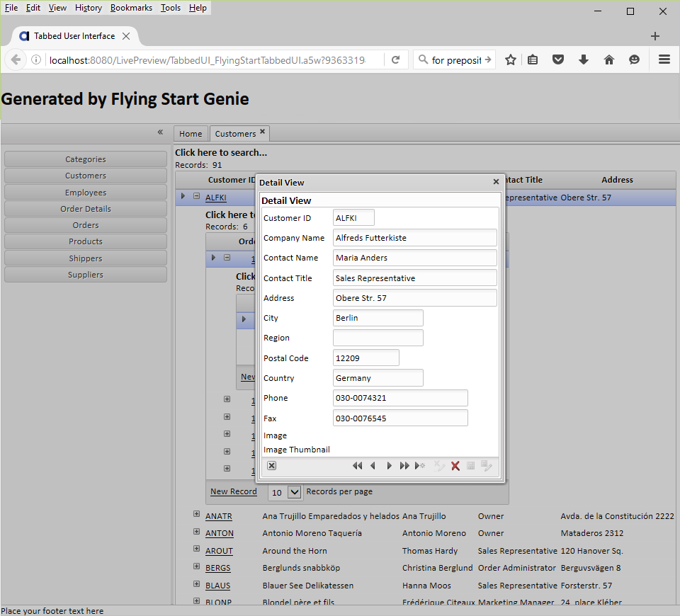Image resolution: width=680 pixels, height=616 pixels.
Task: Open Order Details from the sidebar
Action: coord(86,209)
